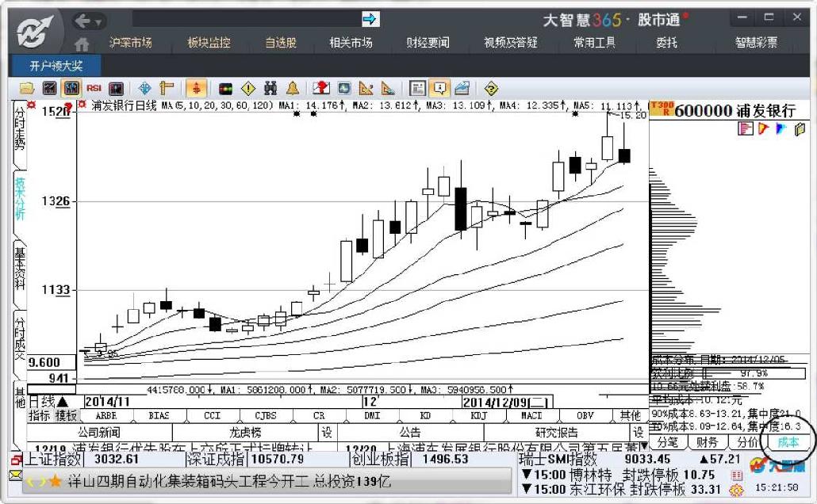Click the traffic light toolbar icon
This screenshot has width=817, height=504.
(x=225, y=89)
